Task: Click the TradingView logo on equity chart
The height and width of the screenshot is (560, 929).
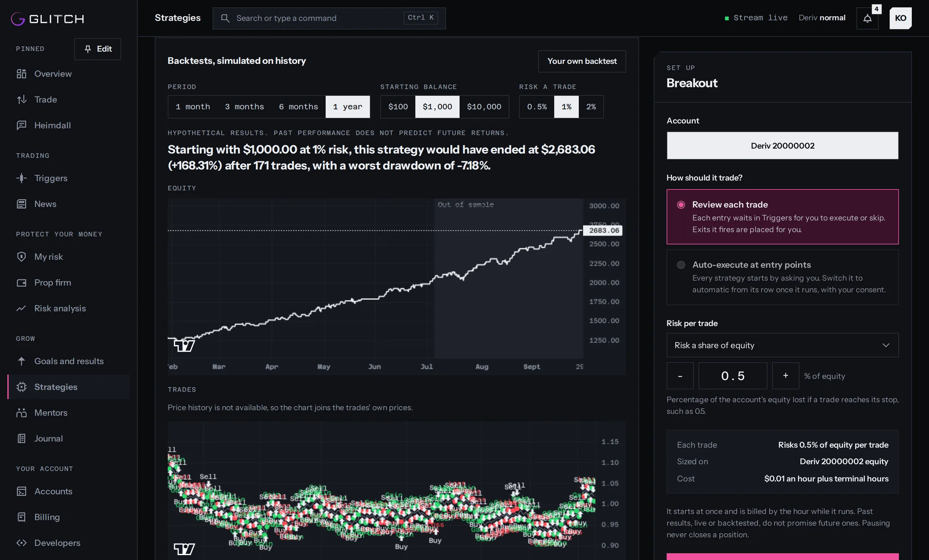Action: click(x=184, y=346)
